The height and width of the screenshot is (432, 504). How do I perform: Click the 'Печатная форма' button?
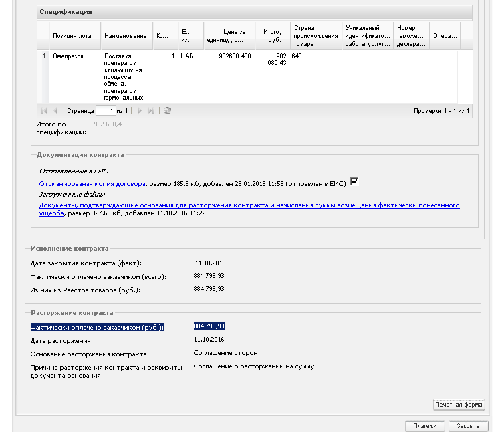(459, 405)
